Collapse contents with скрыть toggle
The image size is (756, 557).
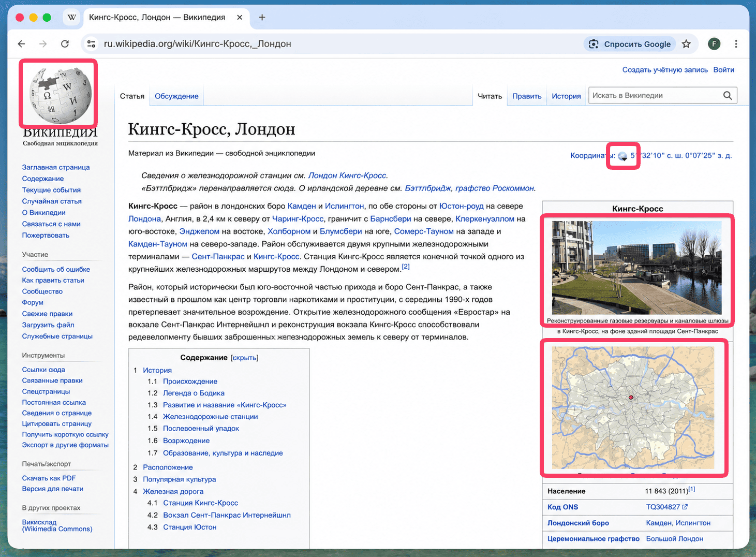point(244,358)
